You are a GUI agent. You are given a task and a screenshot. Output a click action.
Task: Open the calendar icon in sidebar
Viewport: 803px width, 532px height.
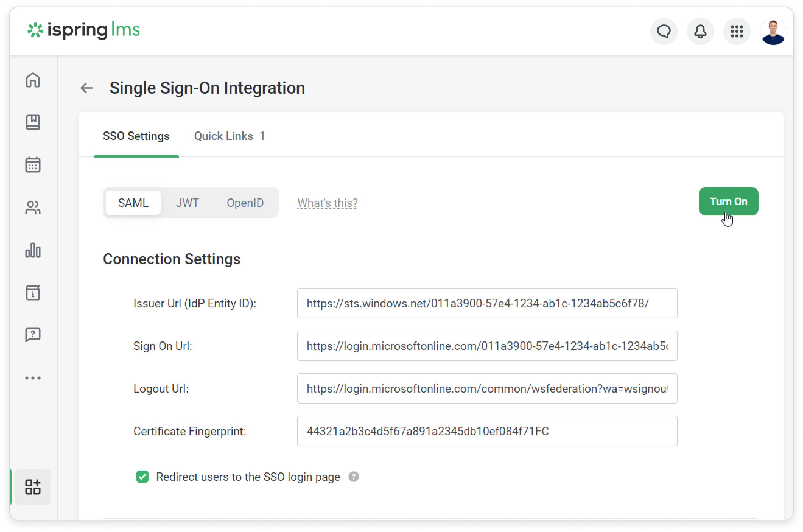[33, 165]
